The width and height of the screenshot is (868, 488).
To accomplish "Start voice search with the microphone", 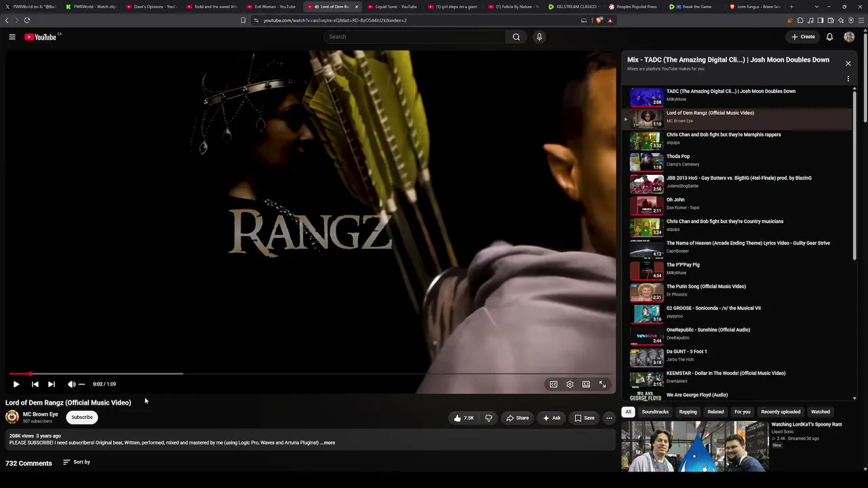I will 539,37.
